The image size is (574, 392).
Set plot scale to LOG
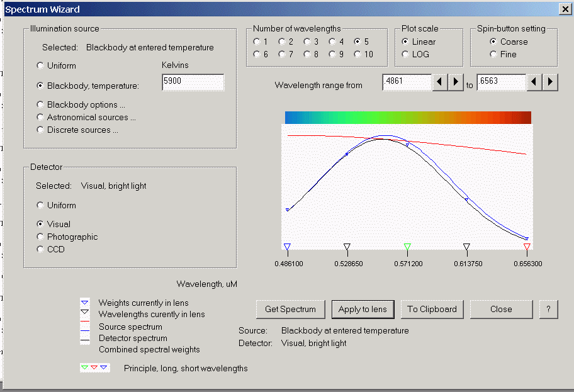[x=406, y=54]
